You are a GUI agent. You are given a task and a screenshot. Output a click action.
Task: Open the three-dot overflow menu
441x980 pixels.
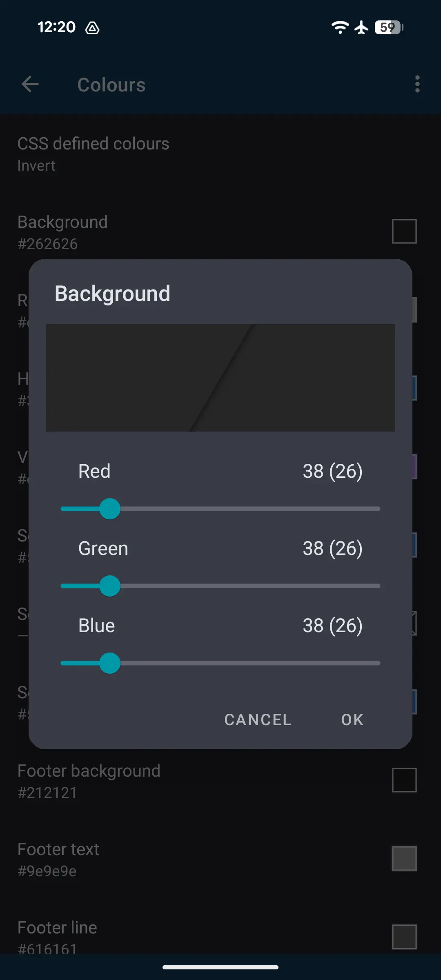417,84
